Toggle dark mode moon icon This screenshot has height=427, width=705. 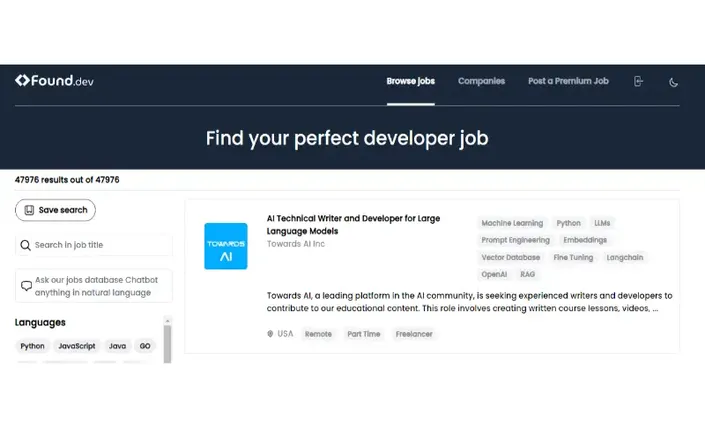673,82
